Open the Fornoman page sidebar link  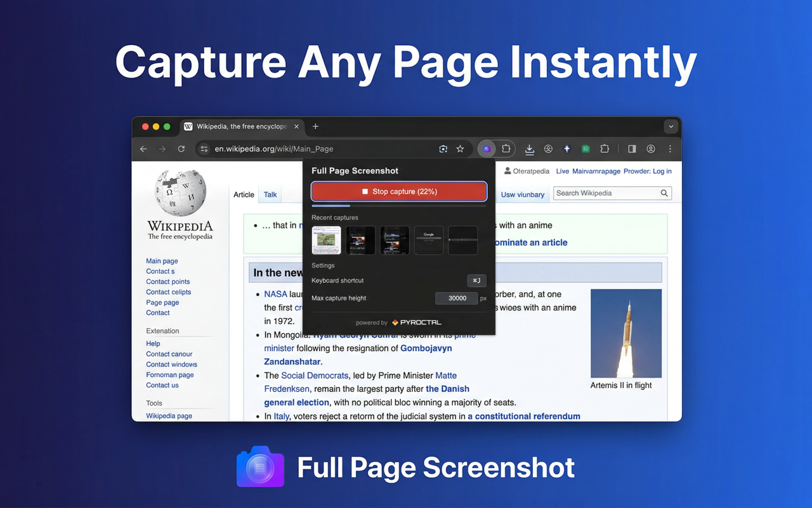[170, 375]
